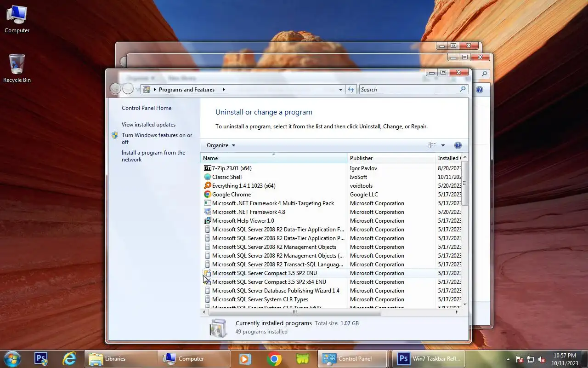Viewport: 588px width, 368px height.
Task: Click the Google Chrome icon in the program list
Action: tap(208, 195)
